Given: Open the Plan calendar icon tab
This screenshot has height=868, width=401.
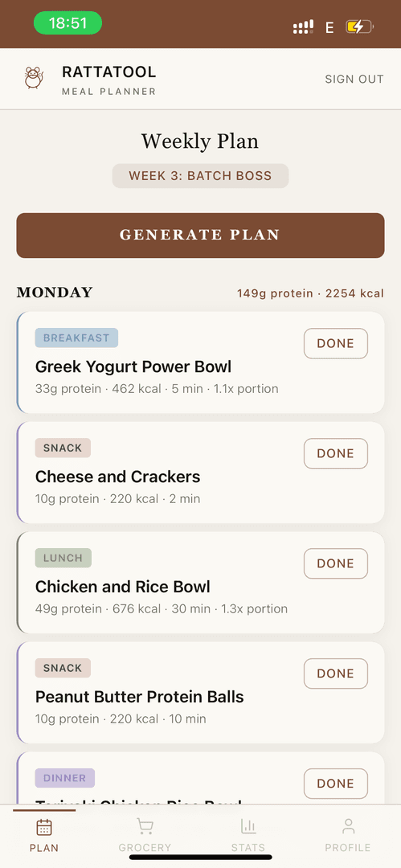Looking at the screenshot, I should (44, 828).
